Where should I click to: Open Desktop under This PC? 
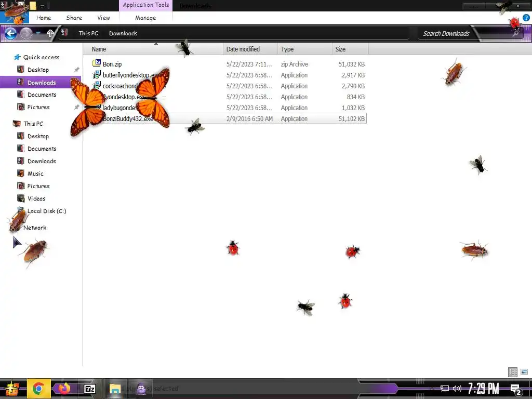[x=38, y=136]
